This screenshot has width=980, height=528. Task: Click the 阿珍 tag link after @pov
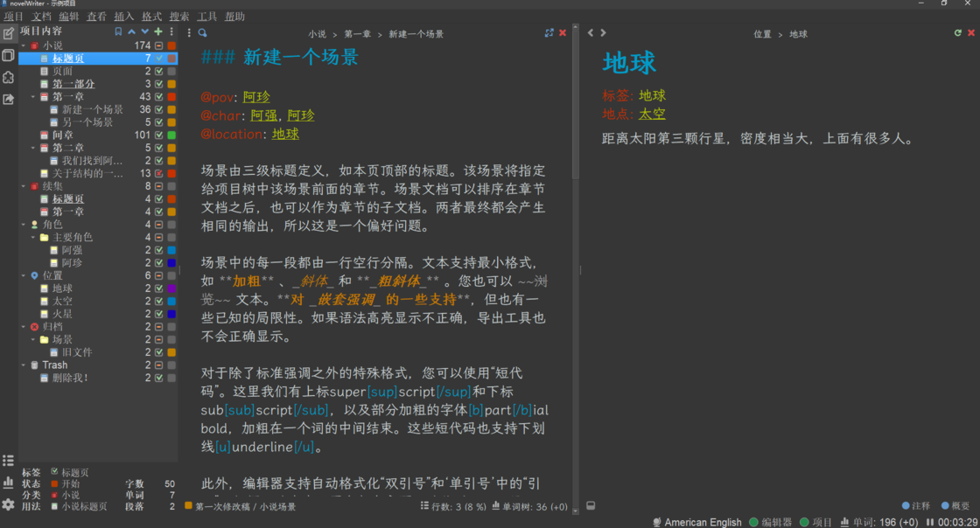tap(256, 97)
